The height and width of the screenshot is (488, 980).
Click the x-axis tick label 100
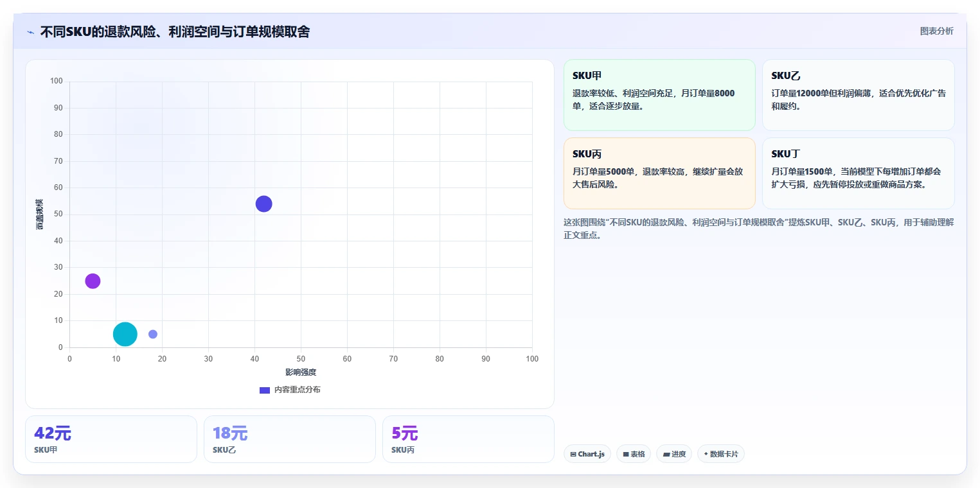click(532, 359)
